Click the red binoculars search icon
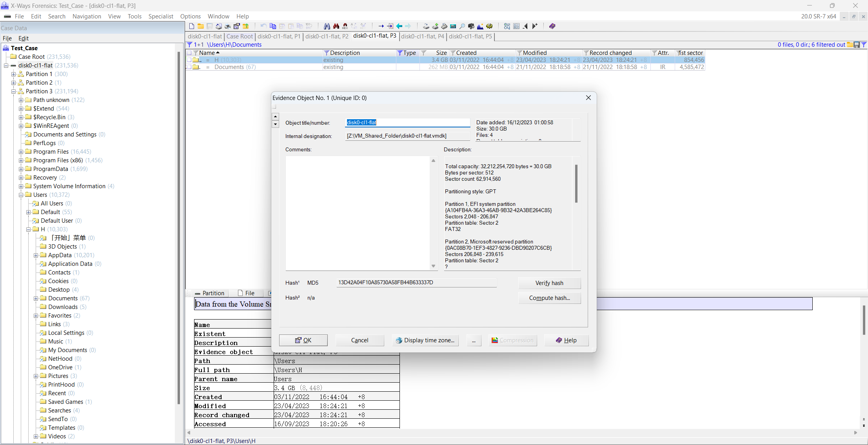The width and height of the screenshot is (868, 445). click(336, 26)
